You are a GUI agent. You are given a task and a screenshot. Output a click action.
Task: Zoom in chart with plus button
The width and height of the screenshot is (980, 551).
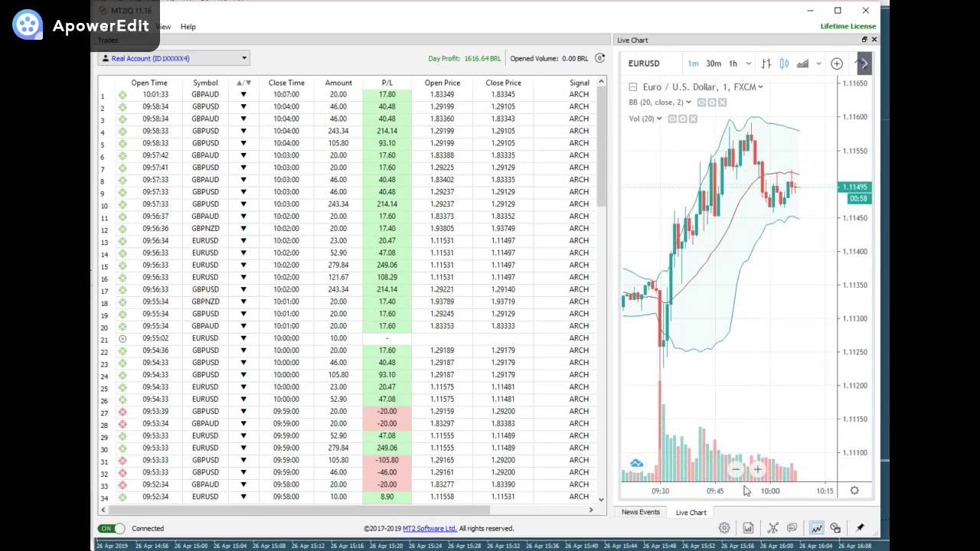[757, 469]
